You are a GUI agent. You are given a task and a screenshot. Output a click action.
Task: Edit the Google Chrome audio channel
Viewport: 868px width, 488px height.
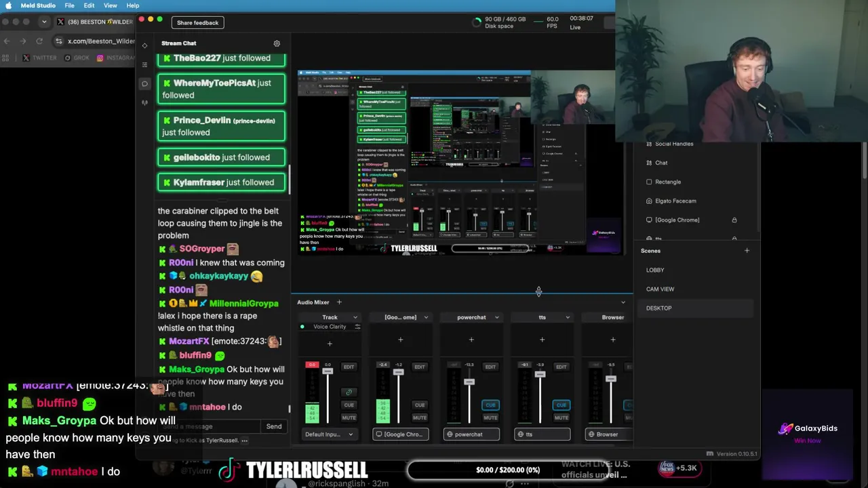tap(420, 367)
